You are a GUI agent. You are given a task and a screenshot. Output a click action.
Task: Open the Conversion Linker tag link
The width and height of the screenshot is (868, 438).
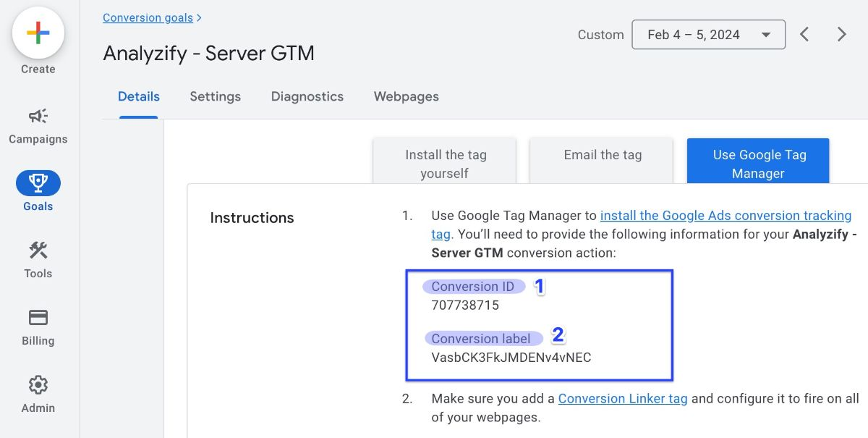click(x=622, y=399)
